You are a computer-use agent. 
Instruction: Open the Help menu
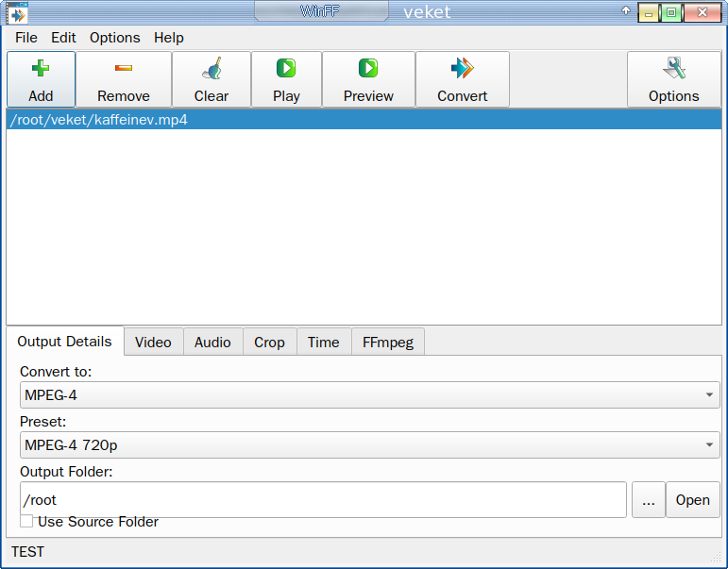[169, 38]
